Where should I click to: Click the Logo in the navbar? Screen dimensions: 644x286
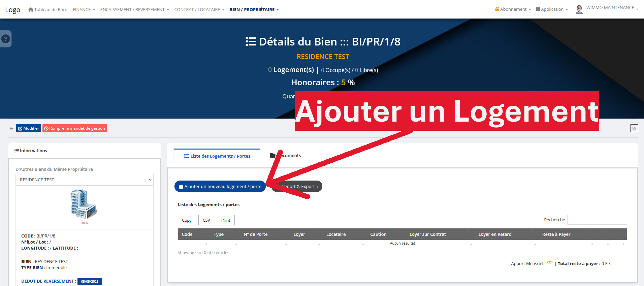(x=13, y=10)
